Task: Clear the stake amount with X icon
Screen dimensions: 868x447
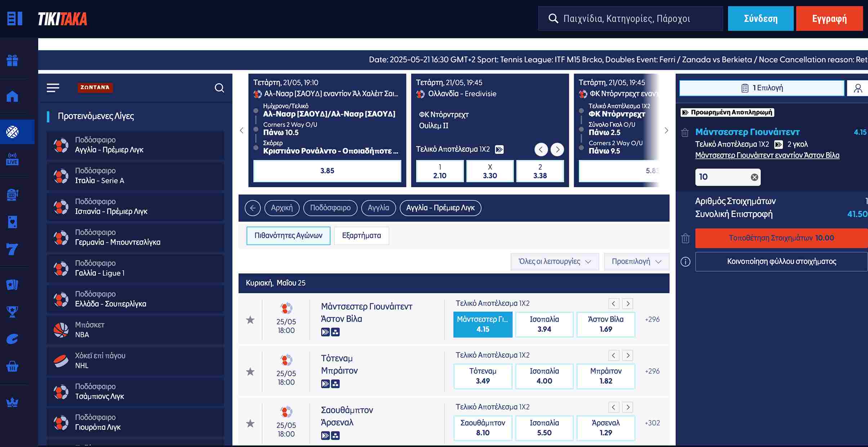Action: pyautogui.click(x=754, y=177)
